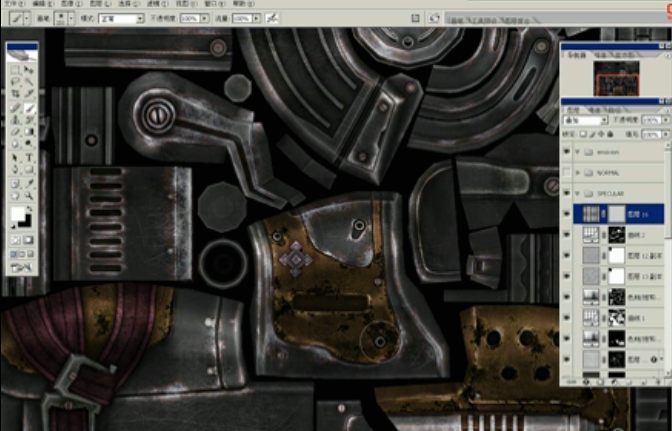Select the Hand tool
Screen dimensions: 672x431
[x=15, y=196]
